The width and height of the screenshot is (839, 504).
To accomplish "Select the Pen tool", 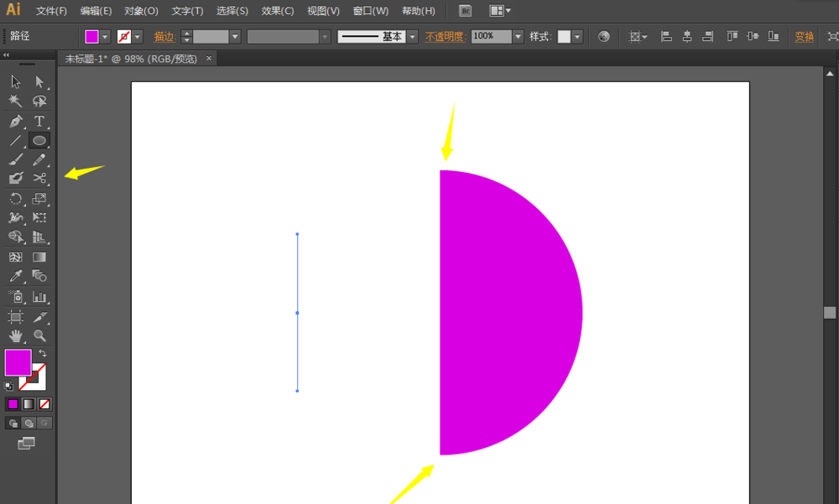I will (x=15, y=121).
